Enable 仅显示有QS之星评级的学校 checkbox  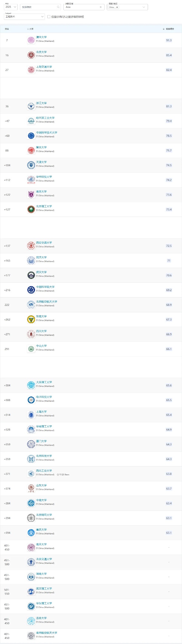tap(49, 17)
